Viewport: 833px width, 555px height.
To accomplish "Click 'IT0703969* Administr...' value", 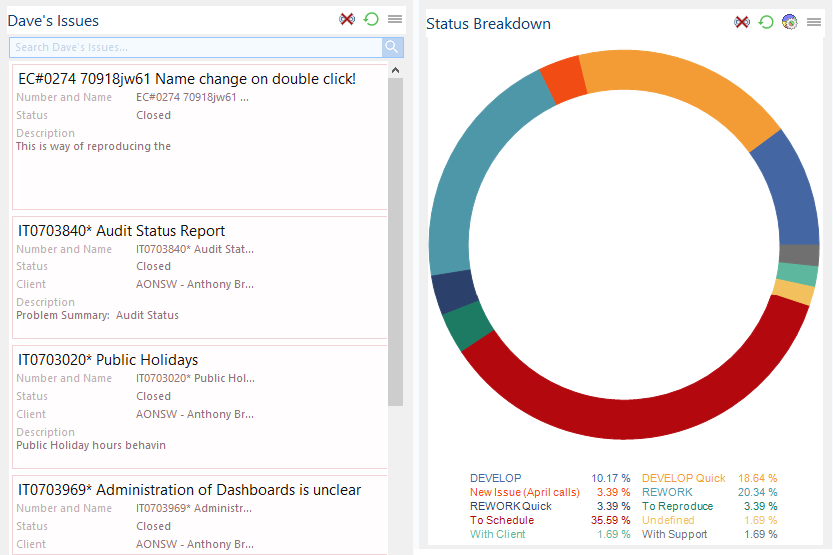I will click(x=194, y=508).
